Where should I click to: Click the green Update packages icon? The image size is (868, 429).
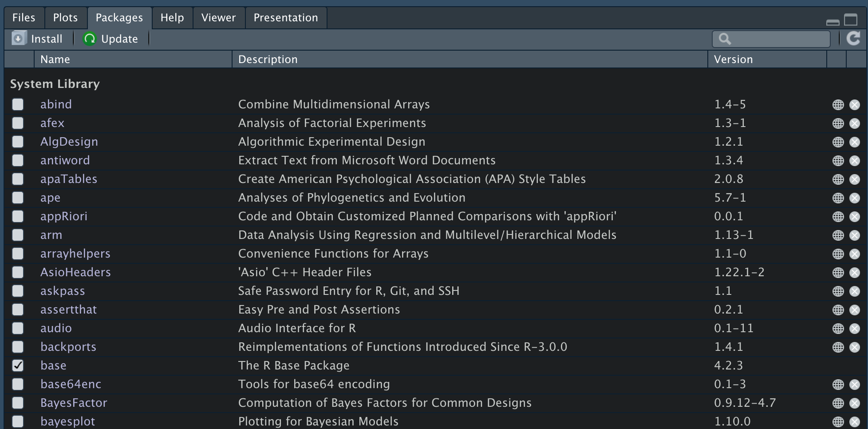pos(90,39)
